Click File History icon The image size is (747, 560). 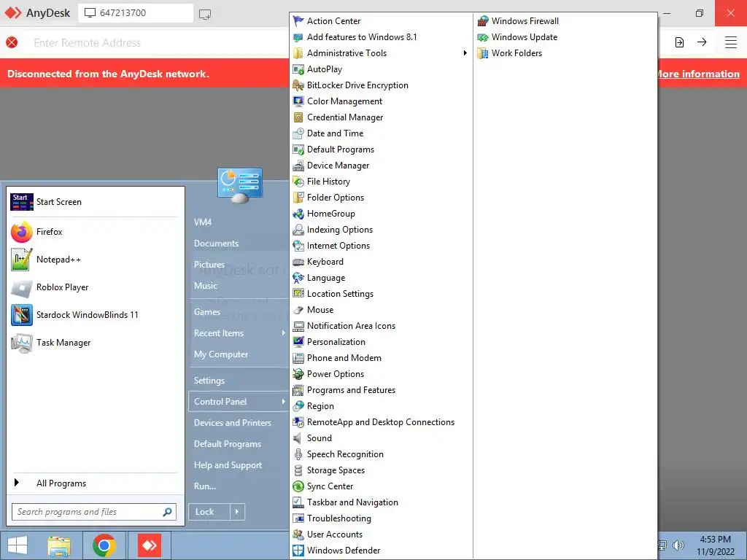click(x=298, y=182)
